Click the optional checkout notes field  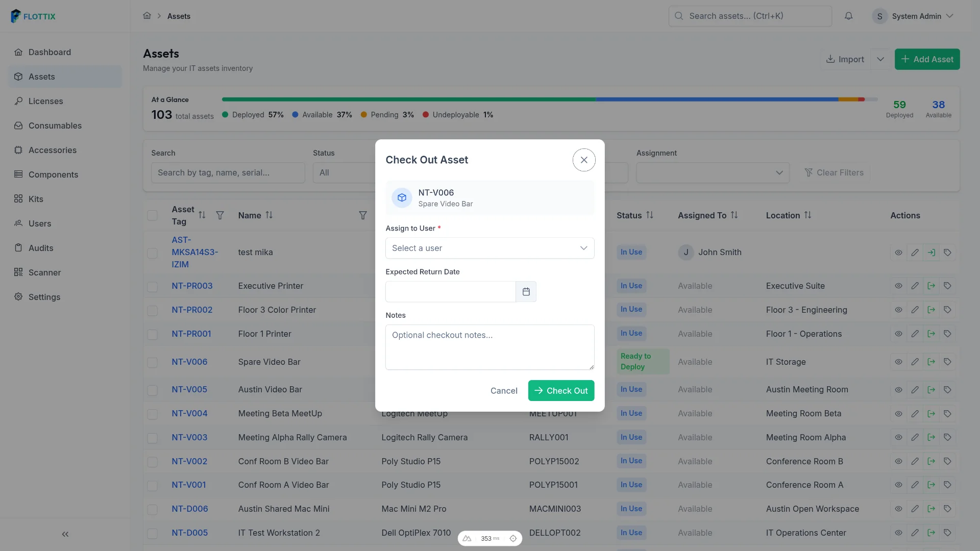(489, 347)
